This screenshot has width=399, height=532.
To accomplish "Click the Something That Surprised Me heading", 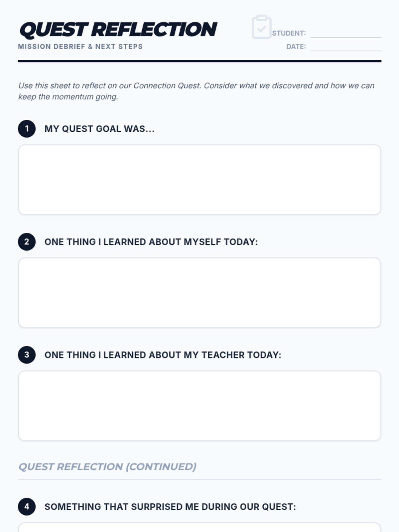I will [x=170, y=506].
